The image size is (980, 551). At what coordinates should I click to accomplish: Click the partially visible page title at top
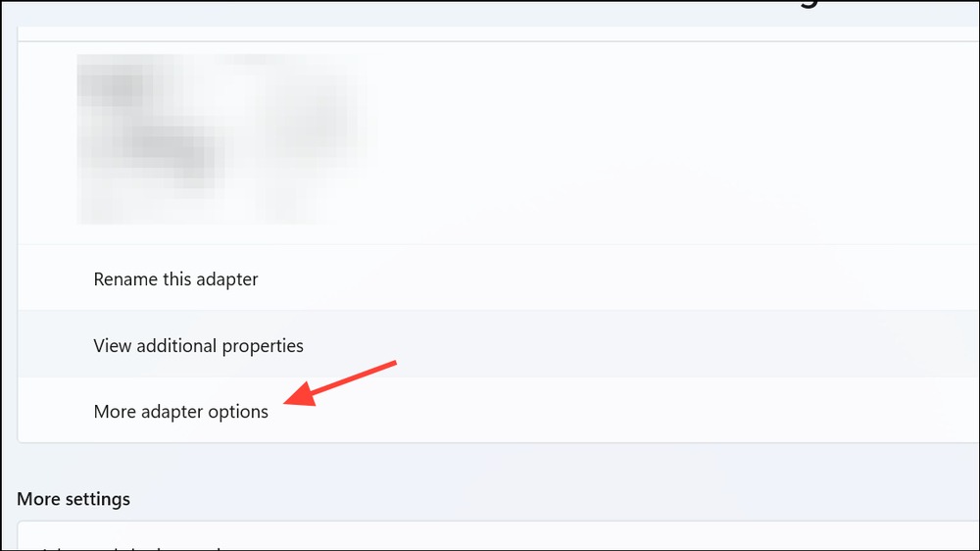coord(809,4)
